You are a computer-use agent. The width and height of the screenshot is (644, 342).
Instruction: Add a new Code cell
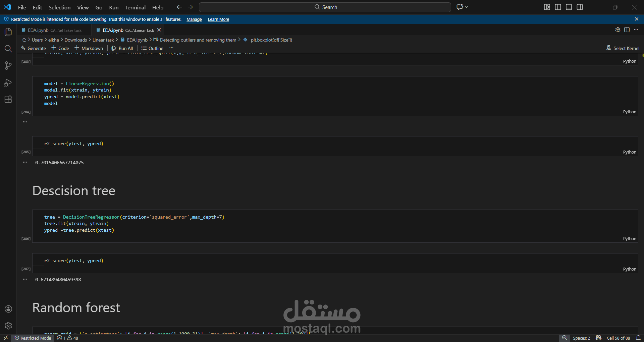[60, 48]
